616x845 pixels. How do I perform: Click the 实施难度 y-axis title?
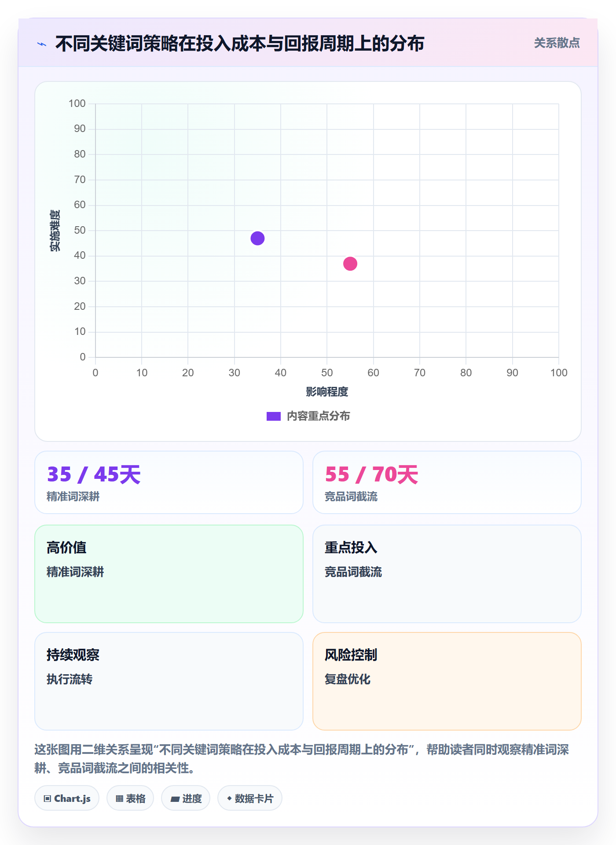(x=55, y=231)
